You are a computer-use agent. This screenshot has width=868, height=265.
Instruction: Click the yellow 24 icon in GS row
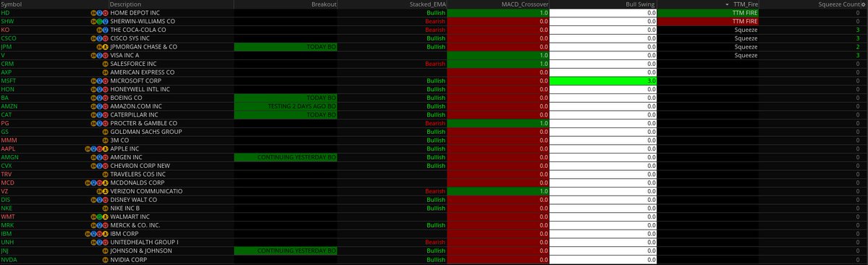[x=105, y=132]
